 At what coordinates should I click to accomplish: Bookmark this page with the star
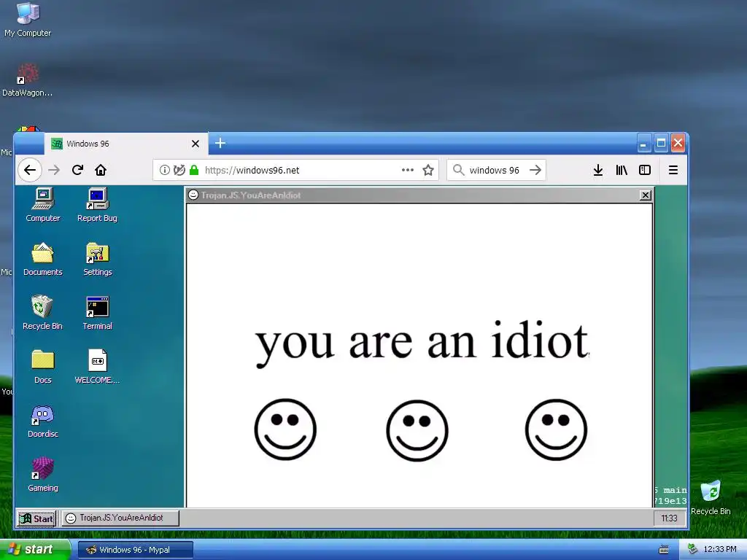(x=428, y=170)
